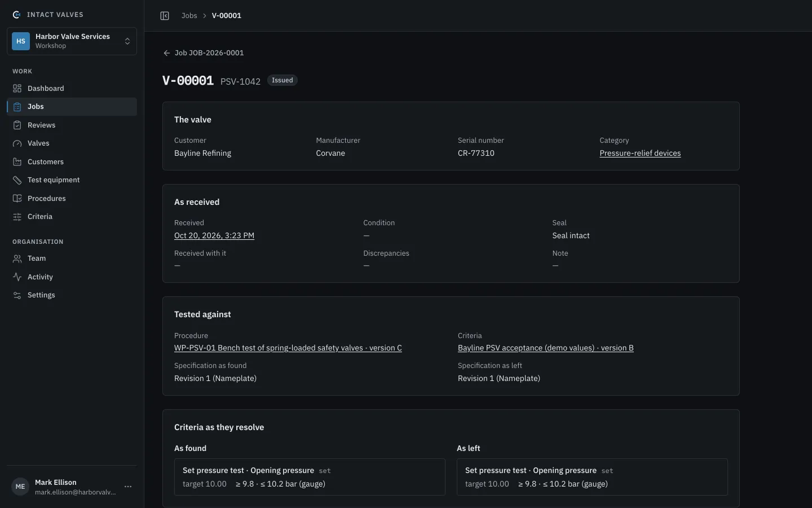Click the Jobs clipboard icon
Viewport: 812px width, 508px height.
17,107
